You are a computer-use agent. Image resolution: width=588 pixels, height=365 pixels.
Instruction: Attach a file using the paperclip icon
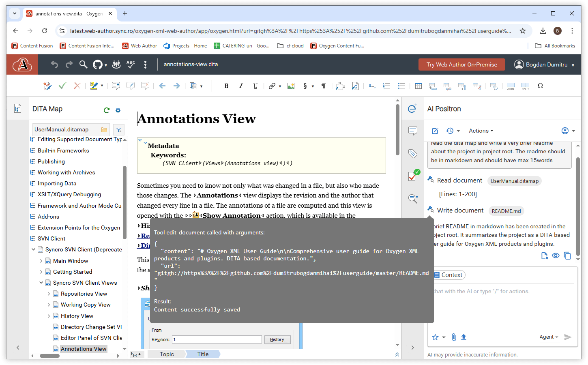pyautogui.click(x=454, y=337)
